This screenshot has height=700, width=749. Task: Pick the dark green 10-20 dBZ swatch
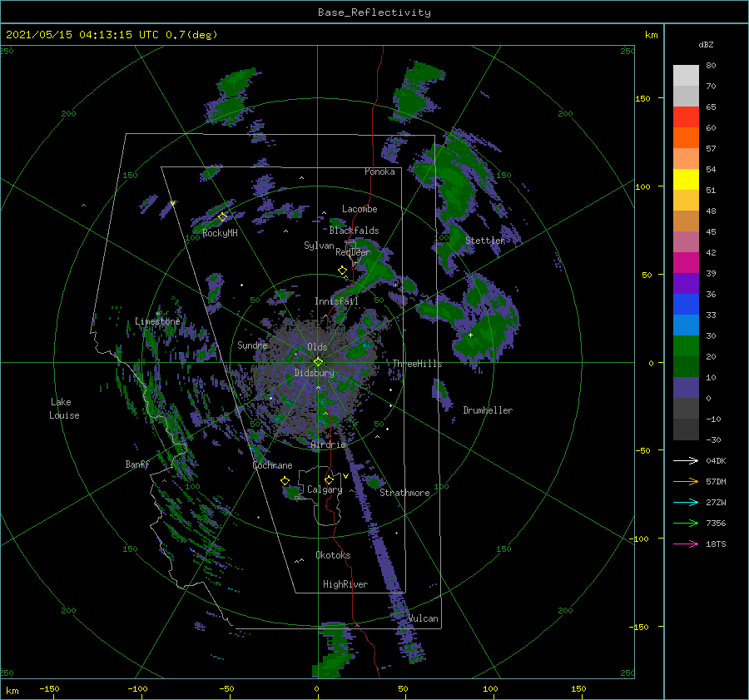pyautogui.click(x=686, y=366)
